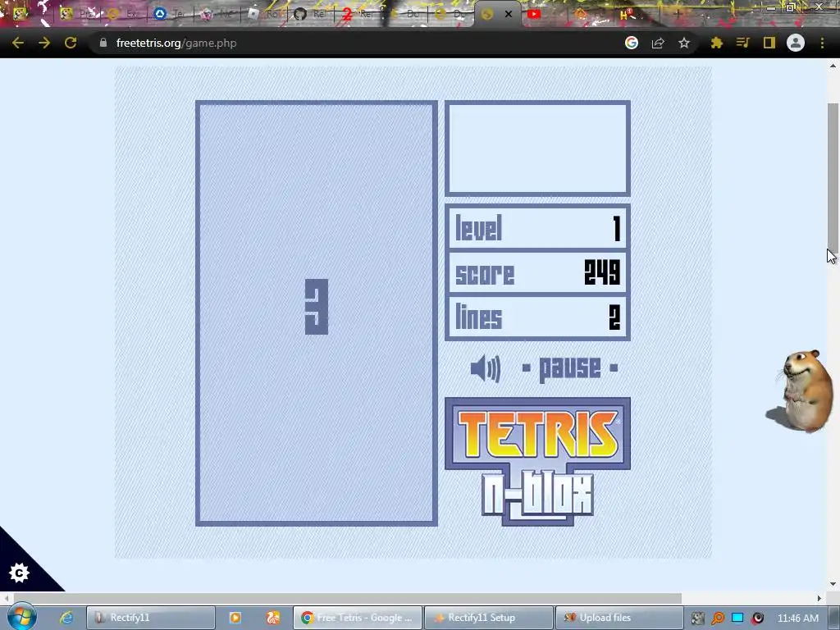Mute the game sound speaker icon
The height and width of the screenshot is (630, 840).
[486, 368]
